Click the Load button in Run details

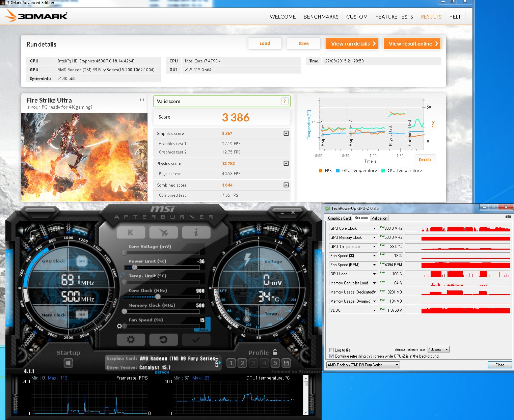pyautogui.click(x=265, y=44)
